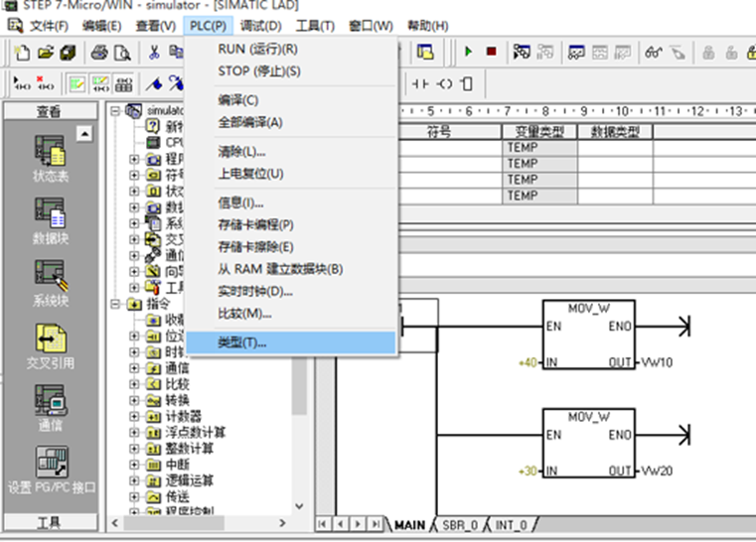Choose RUN (运行)(R) from PLC menu
Screen dimensions: 756x542
[291, 50]
